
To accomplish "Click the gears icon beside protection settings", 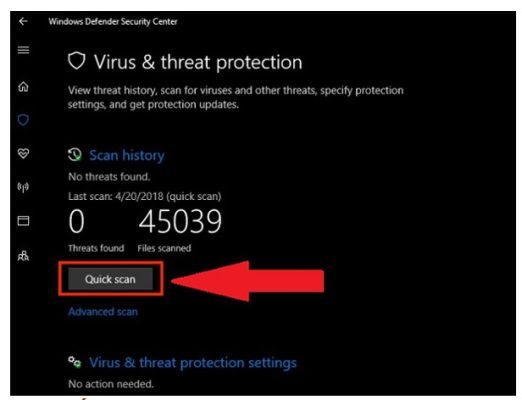I will click(74, 362).
